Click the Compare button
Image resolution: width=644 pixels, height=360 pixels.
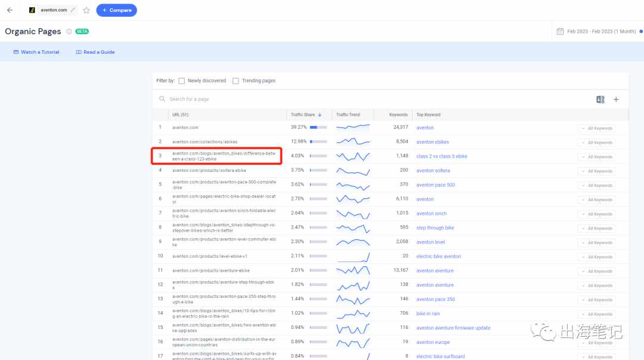(x=117, y=10)
